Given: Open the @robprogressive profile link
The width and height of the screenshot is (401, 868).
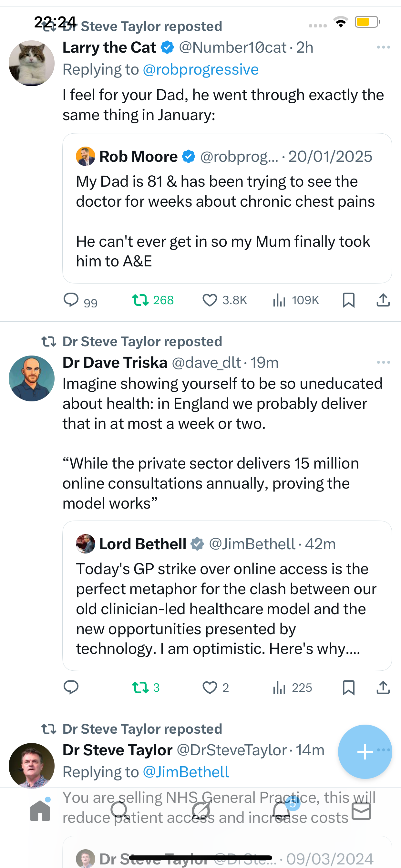Looking at the screenshot, I should [x=200, y=69].
